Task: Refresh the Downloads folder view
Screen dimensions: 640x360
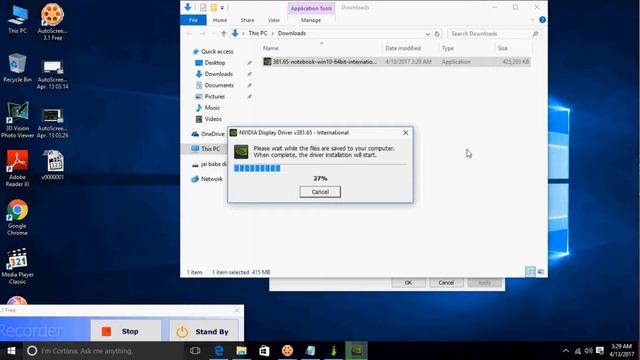Action: coord(437,34)
